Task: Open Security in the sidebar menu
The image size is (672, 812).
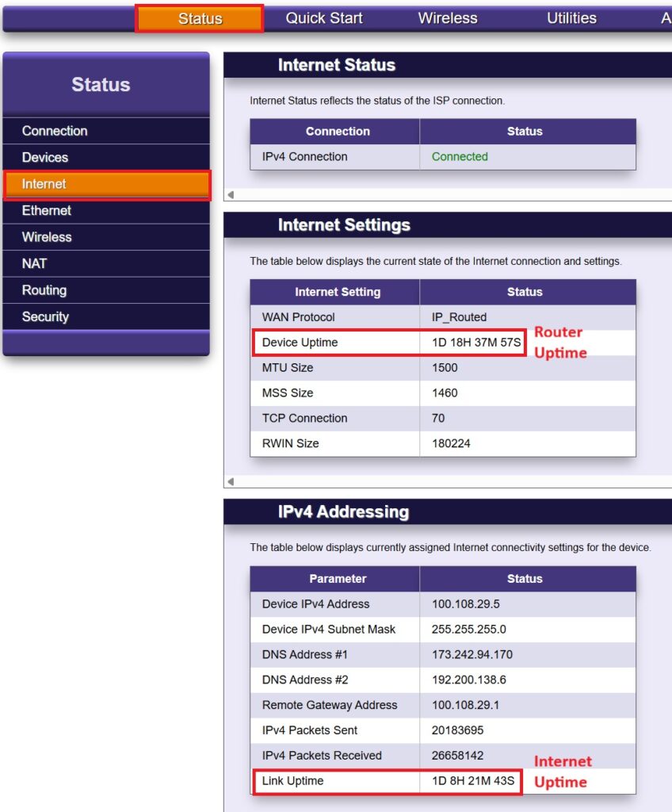Action: tap(45, 316)
